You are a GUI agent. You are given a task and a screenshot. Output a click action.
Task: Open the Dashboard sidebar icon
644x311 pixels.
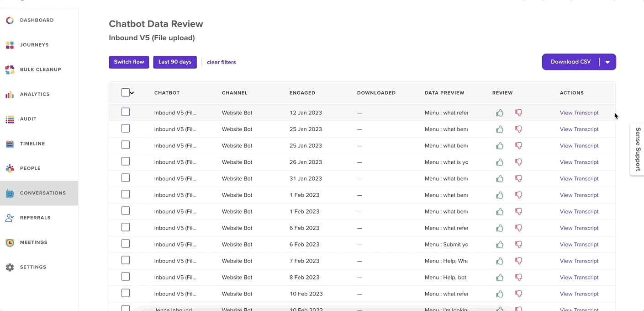(x=10, y=20)
